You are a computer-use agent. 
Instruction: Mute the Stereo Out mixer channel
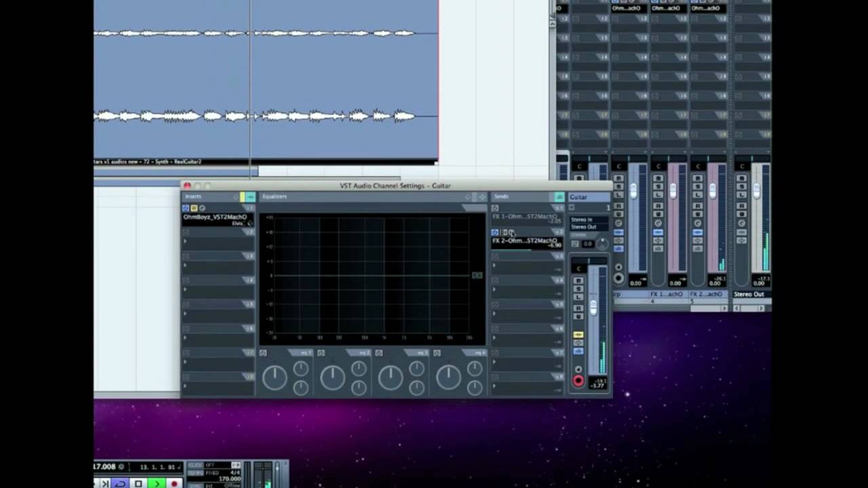pos(741,179)
